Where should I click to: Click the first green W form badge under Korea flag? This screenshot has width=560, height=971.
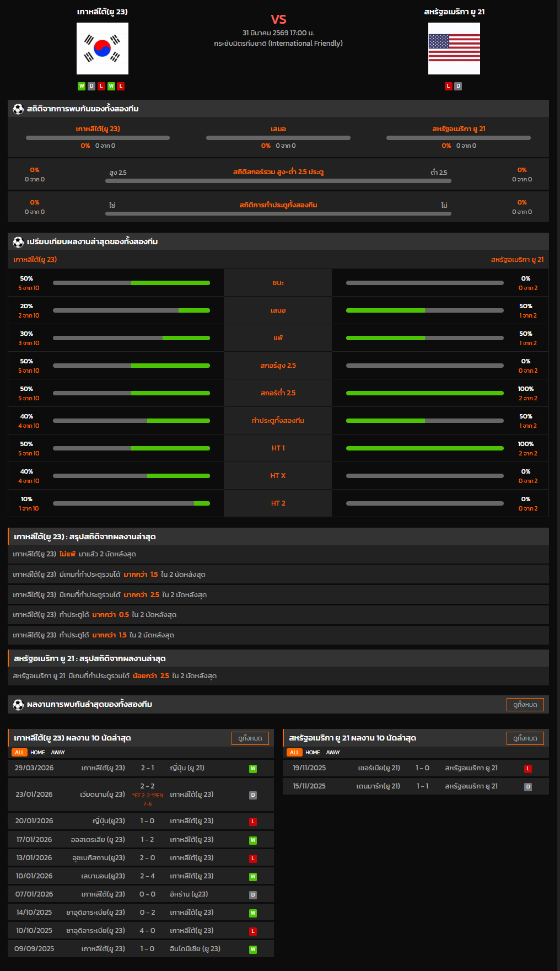pyautogui.click(x=82, y=86)
